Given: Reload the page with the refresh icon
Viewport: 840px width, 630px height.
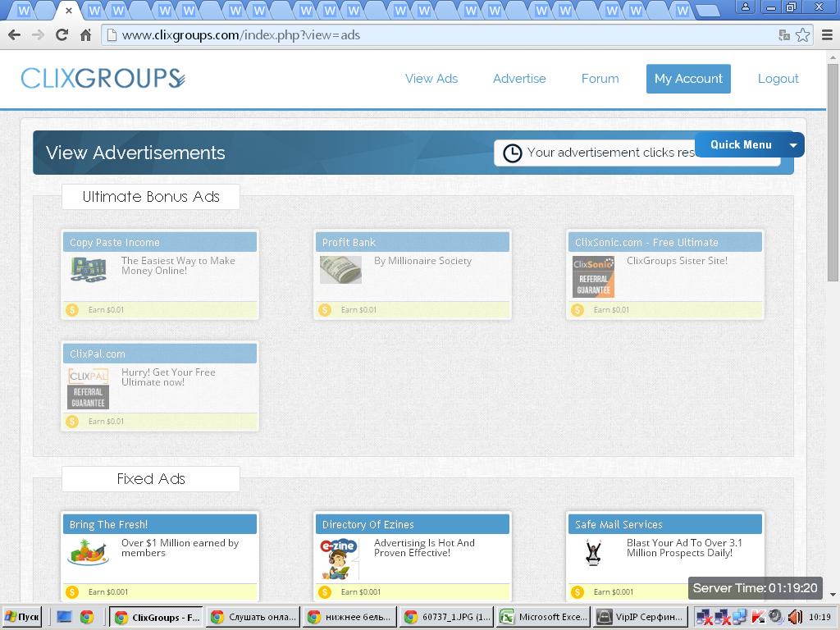Looking at the screenshot, I should (x=62, y=35).
